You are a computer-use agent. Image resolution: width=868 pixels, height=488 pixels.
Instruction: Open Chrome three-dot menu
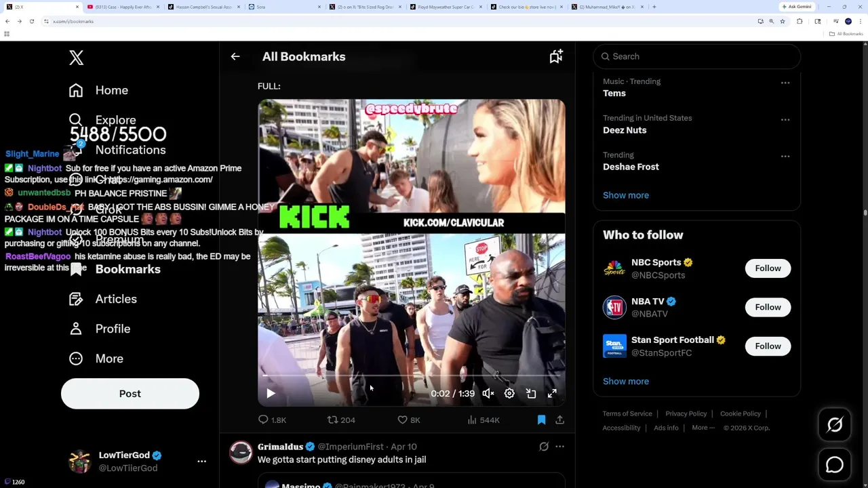860,21
